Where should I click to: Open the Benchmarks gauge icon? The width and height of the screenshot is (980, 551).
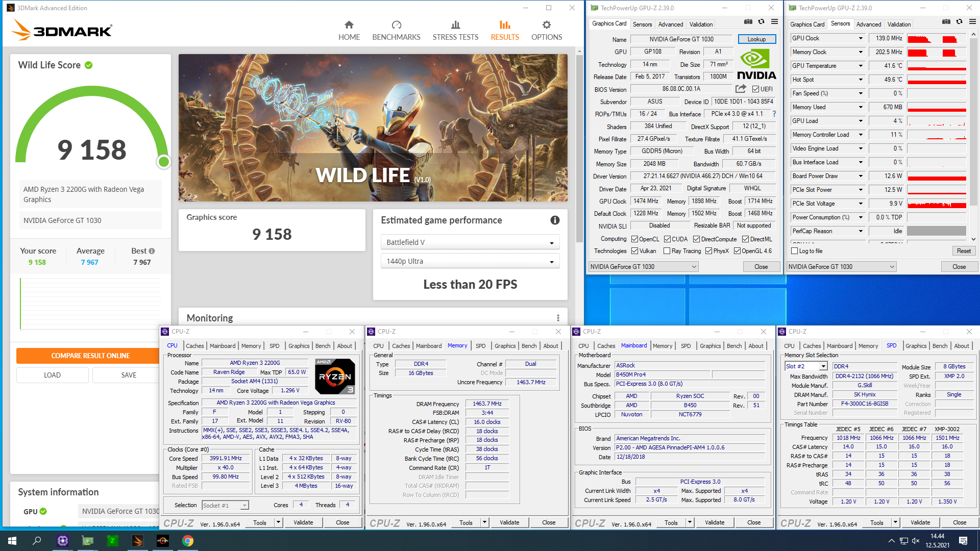coord(397,25)
